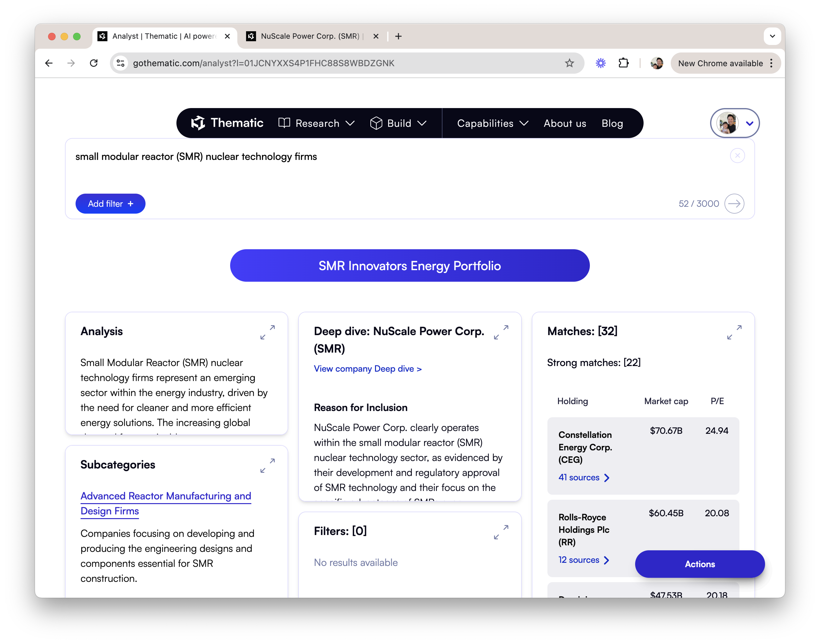Click the Reason for Inclusion heading
The image size is (820, 644).
click(x=360, y=408)
